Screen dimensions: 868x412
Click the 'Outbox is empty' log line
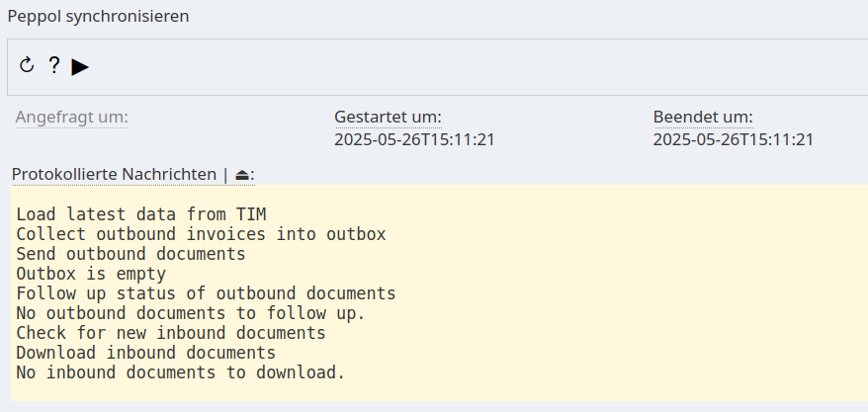click(91, 274)
